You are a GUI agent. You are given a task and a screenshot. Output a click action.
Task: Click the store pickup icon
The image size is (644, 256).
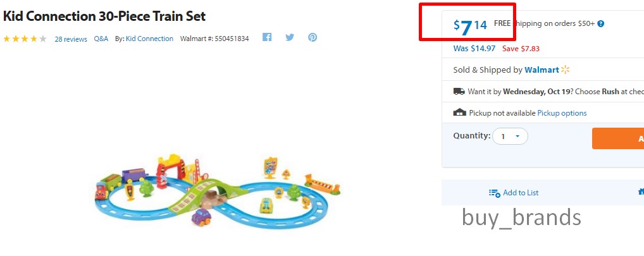pyautogui.click(x=459, y=113)
